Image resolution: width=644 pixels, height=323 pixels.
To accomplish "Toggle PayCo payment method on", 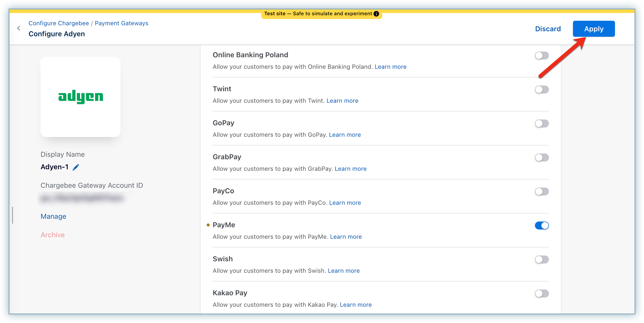I will tap(542, 191).
